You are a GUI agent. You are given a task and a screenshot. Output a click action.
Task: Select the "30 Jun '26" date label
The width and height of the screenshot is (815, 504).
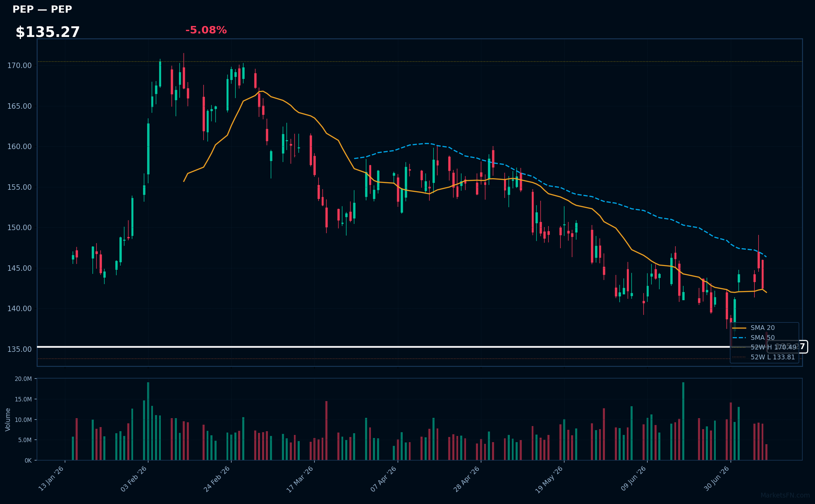(717, 479)
